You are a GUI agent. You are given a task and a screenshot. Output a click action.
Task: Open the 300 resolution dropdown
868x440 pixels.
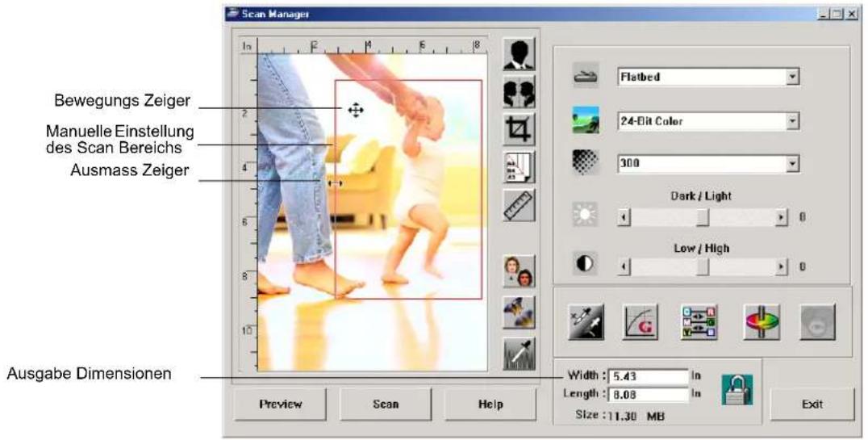point(708,163)
